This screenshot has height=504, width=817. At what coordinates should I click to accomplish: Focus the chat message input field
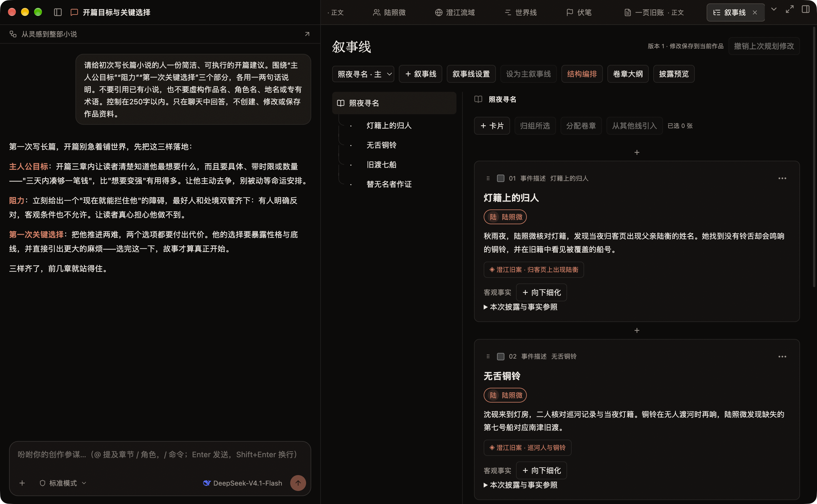(x=160, y=455)
